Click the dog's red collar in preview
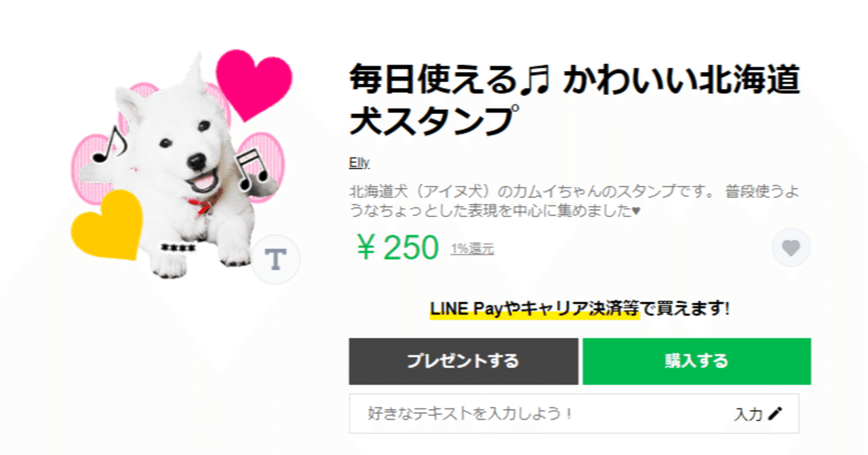 204,205
